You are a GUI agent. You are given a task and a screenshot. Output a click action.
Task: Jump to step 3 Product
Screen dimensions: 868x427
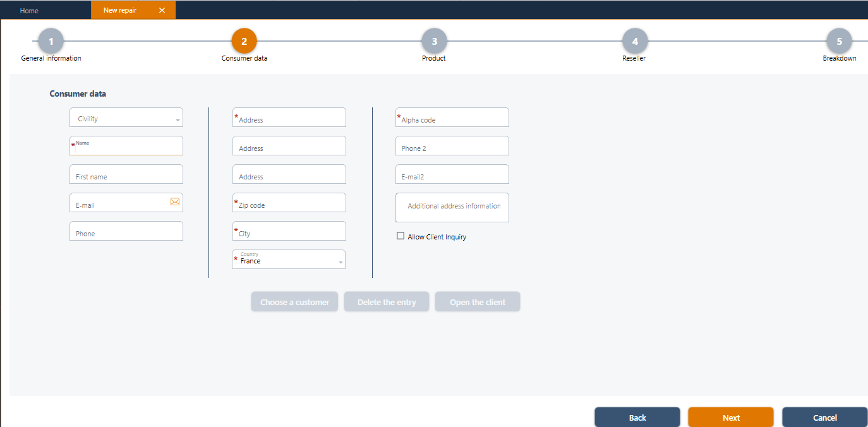coord(434,42)
